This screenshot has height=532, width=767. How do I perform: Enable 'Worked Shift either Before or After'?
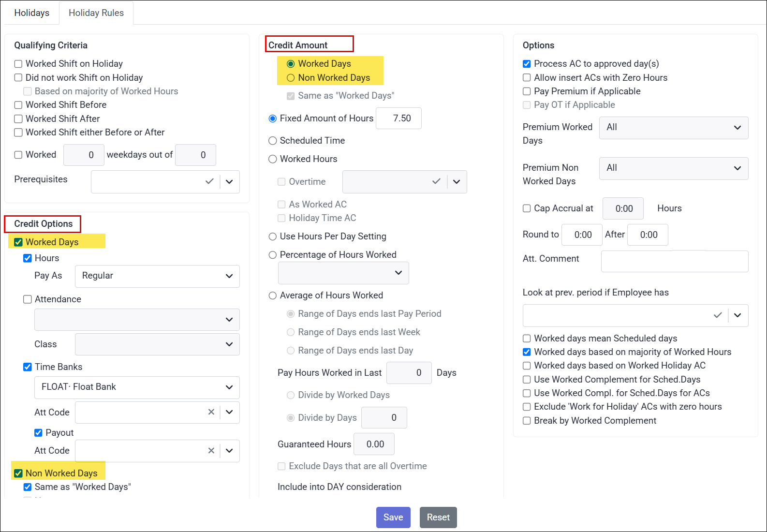tap(18, 133)
